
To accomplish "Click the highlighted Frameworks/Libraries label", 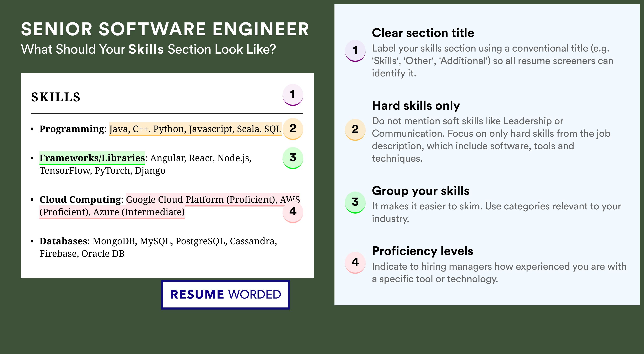I will click(x=92, y=158).
